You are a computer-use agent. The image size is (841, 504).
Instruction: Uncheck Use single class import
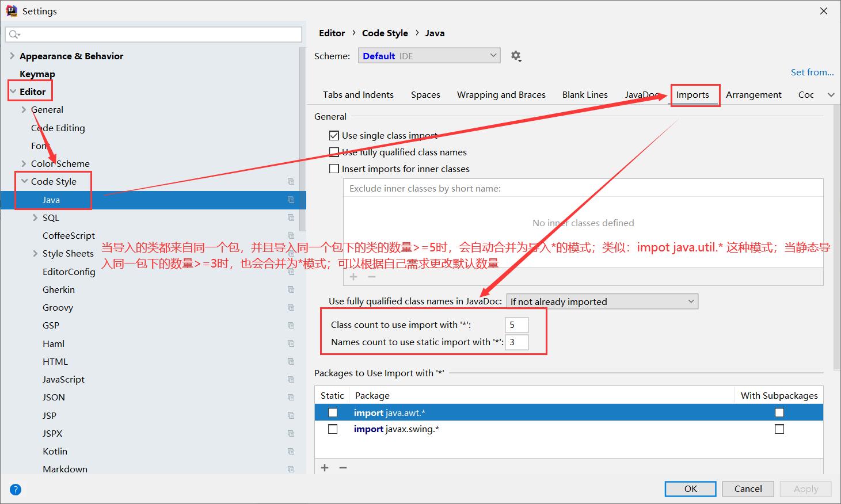point(334,136)
